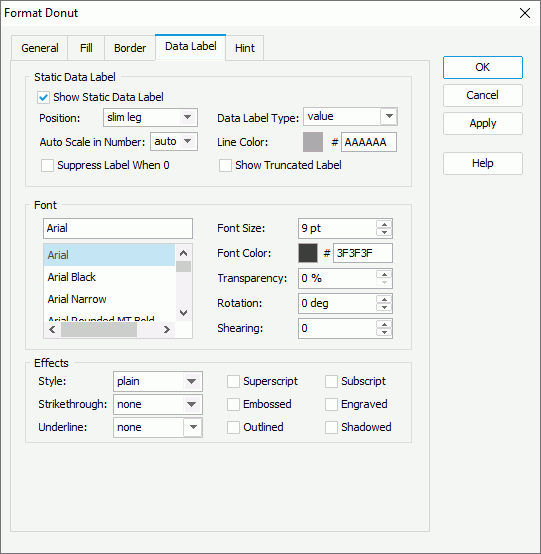Screen dimensions: 541x554
Task: Enable the Subscript effect
Action: pos(331,382)
